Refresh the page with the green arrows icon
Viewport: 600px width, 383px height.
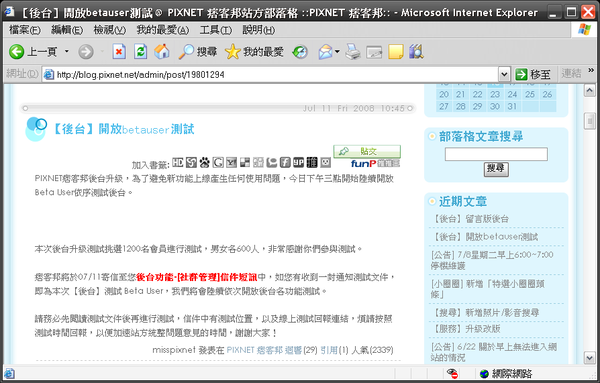pos(140,52)
